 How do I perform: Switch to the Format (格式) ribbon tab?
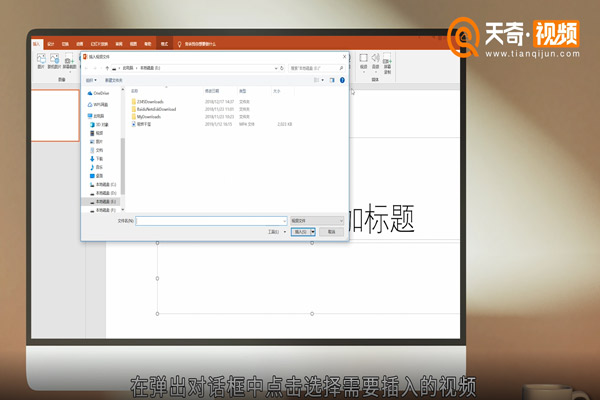pos(165,44)
